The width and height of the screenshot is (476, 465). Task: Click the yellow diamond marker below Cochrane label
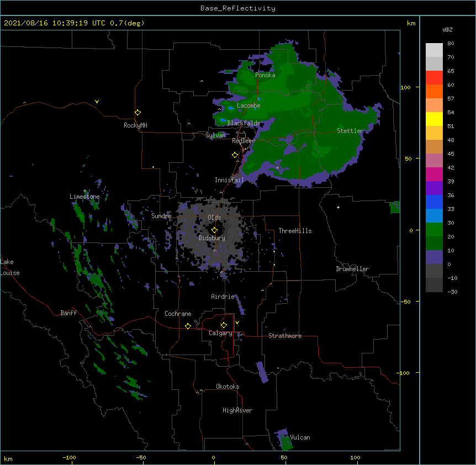coord(188,326)
